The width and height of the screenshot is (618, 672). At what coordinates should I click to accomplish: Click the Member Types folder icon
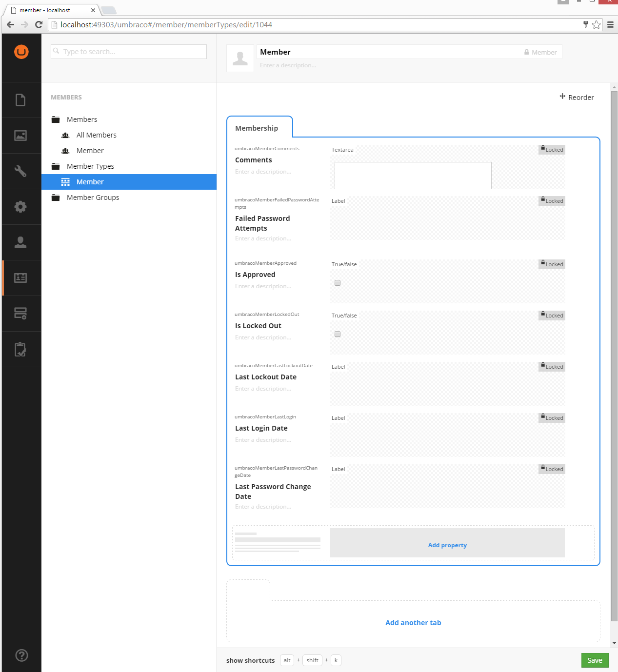[x=56, y=166]
